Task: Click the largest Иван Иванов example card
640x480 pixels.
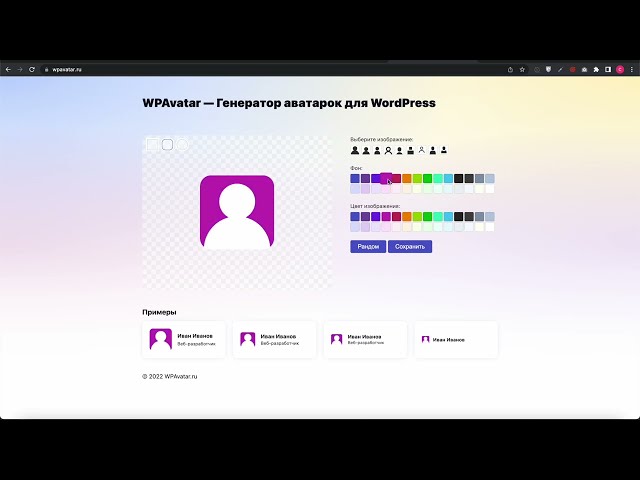Action: pos(184,340)
